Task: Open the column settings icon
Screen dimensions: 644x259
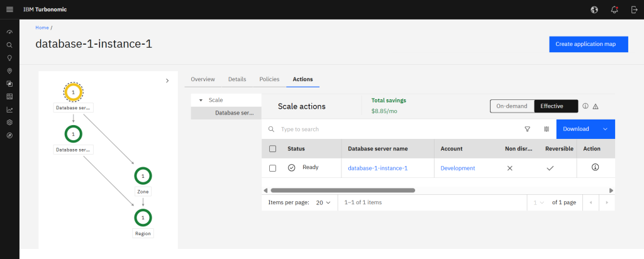Action: pos(547,129)
